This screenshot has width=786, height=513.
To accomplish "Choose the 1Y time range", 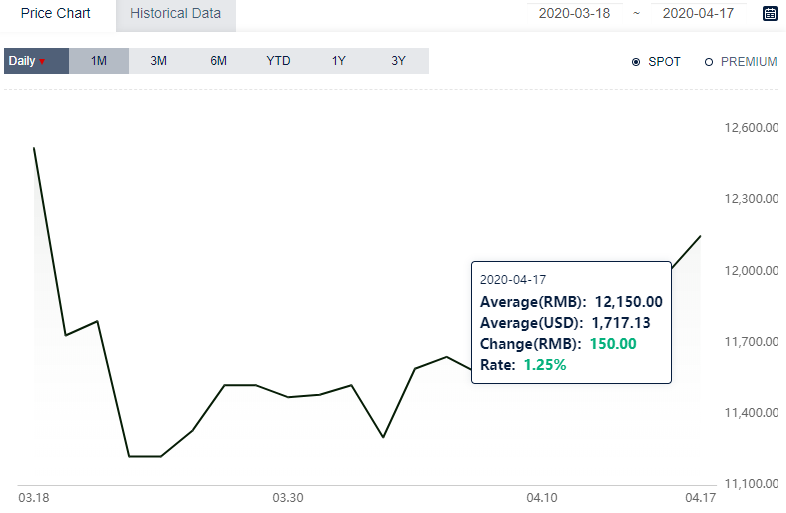I will tap(339, 61).
